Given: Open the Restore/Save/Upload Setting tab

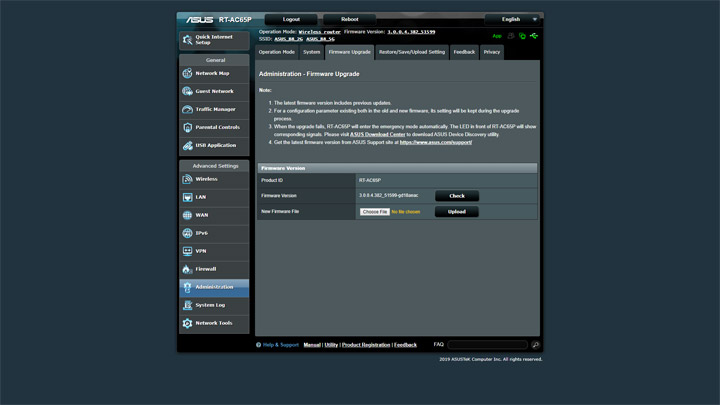Looking at the screenshot, I should point(412,52).
